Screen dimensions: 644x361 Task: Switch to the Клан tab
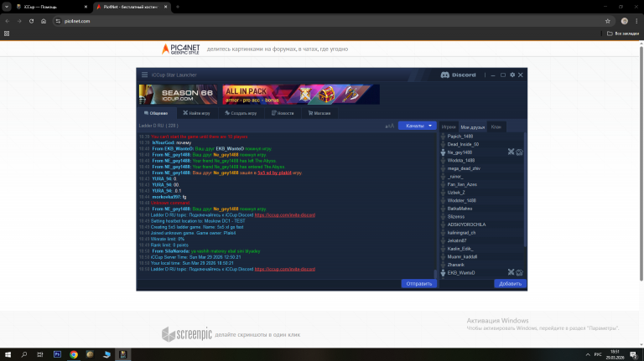tap(496, 127)
